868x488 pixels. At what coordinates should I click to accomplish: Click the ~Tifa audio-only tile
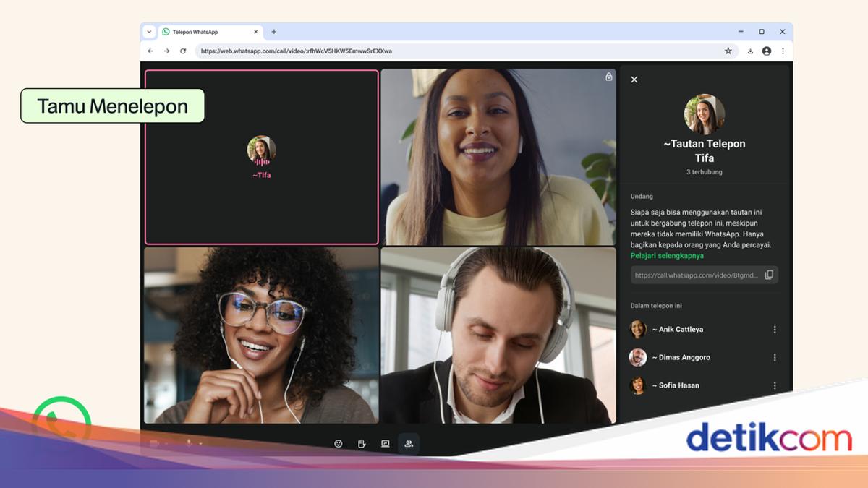pos(262,157)
